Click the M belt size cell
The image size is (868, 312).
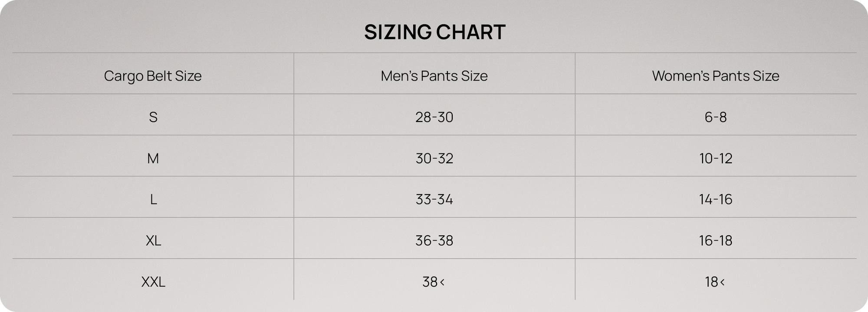point(153,158)
